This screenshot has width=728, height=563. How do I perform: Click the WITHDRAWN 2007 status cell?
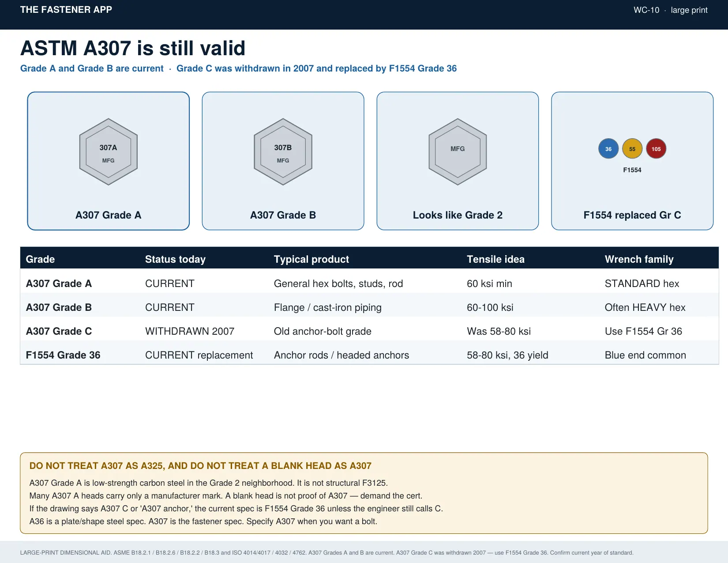point(190,331)
